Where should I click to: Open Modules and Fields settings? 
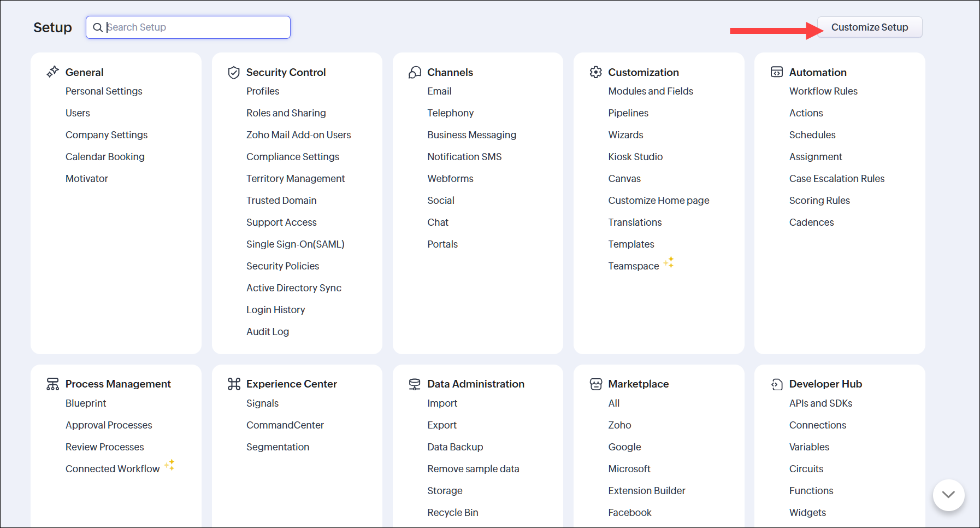[650, 91]
